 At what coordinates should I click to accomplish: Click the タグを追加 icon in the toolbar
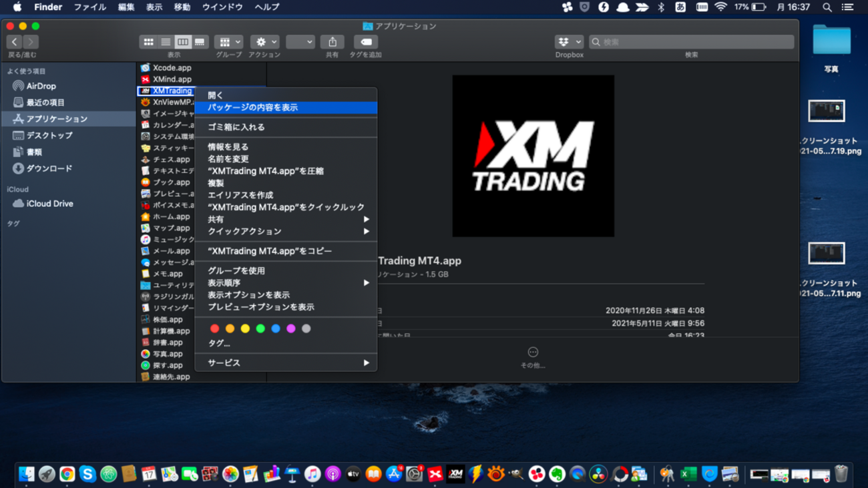tap(365, 41)
